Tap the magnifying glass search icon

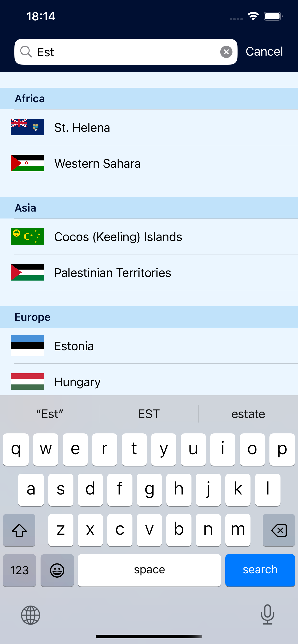pyautogui.click(x=26, y=52)
